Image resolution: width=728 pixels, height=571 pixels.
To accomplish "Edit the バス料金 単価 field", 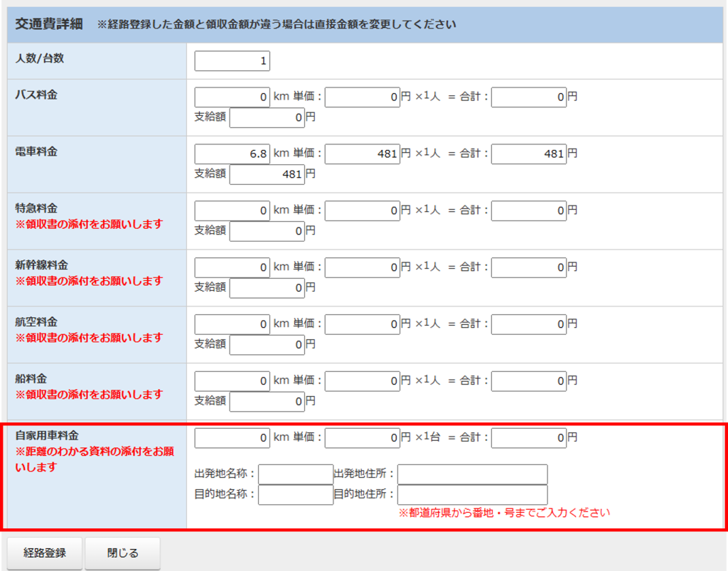I will tap(362, 97).
